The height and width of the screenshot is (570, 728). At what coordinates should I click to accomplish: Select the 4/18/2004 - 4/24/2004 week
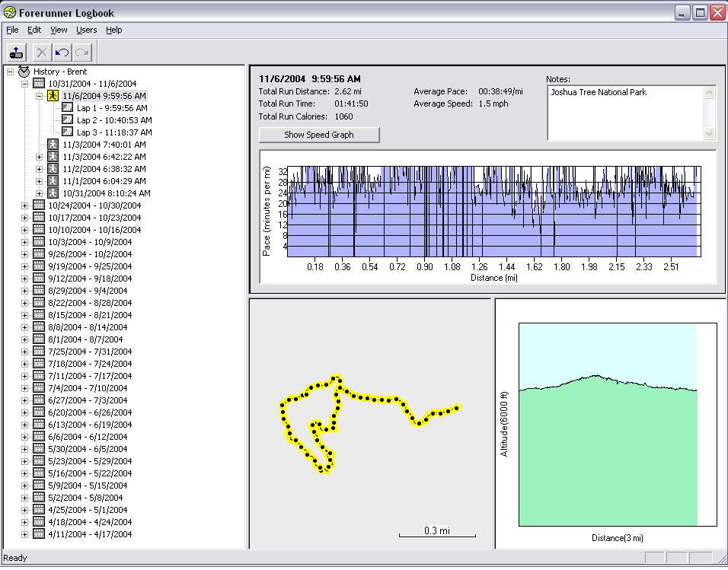pyautogui.click(x=90, y=522)
